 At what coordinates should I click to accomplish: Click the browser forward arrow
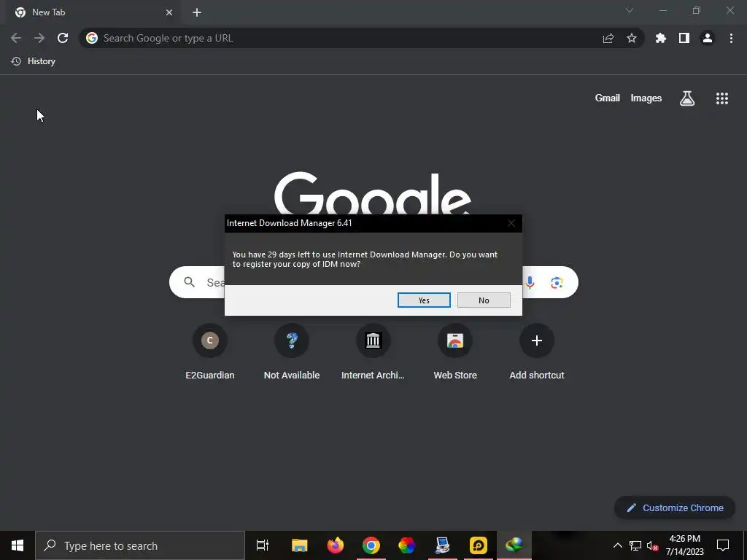click(x=39, y=38)
